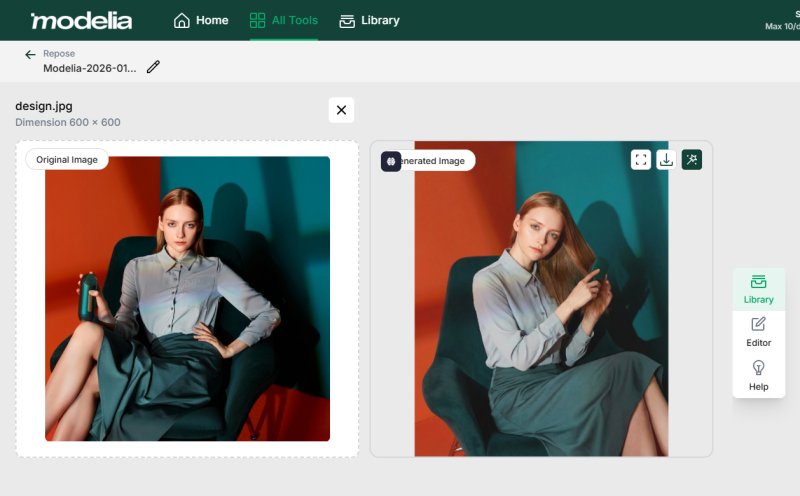Click the design.jpg filename
The width and height of the screenshot is (800, 496).
coord(44,106)
